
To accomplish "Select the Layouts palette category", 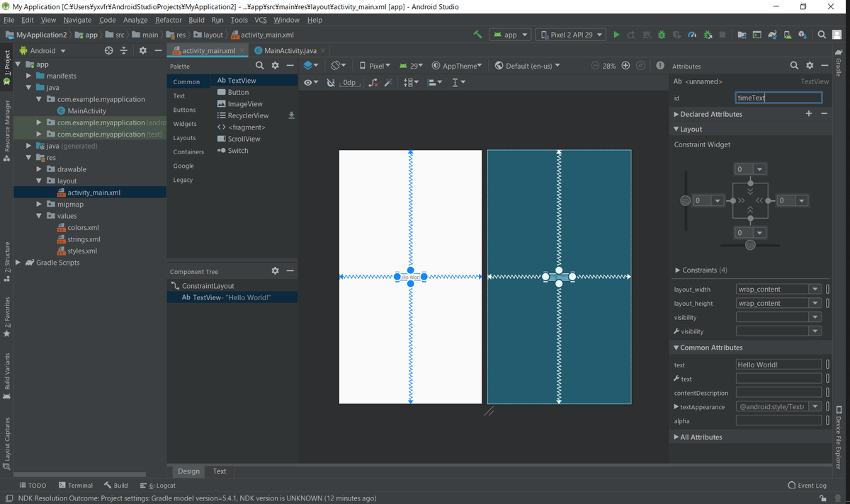I will (x=184, y=138).
